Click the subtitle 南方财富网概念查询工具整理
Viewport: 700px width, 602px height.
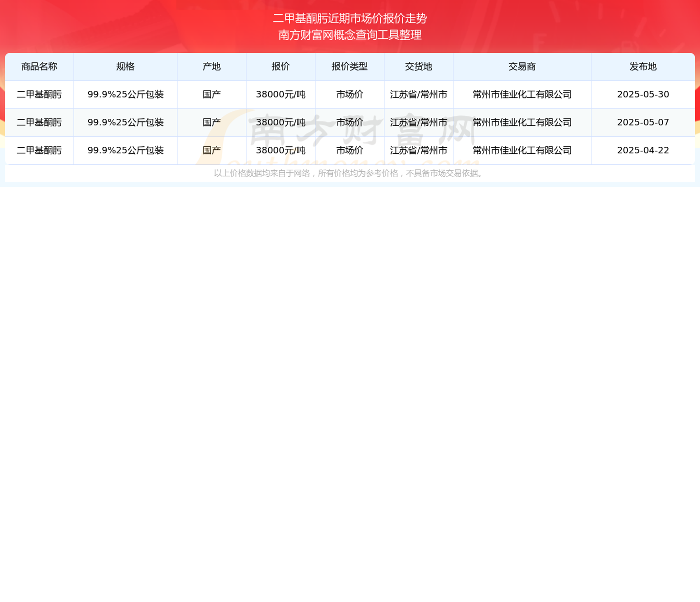point(350,35)
